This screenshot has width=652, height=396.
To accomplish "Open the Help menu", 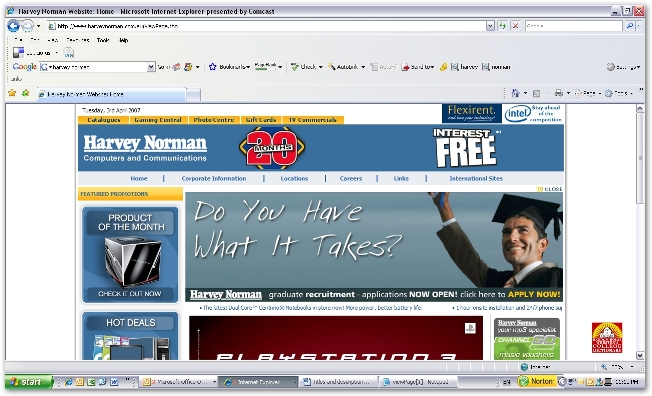I will (x=123, y=40).
